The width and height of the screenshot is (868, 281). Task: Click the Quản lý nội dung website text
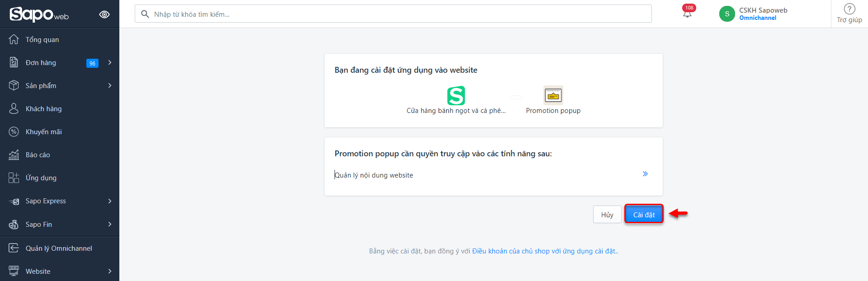click(374, 175)
